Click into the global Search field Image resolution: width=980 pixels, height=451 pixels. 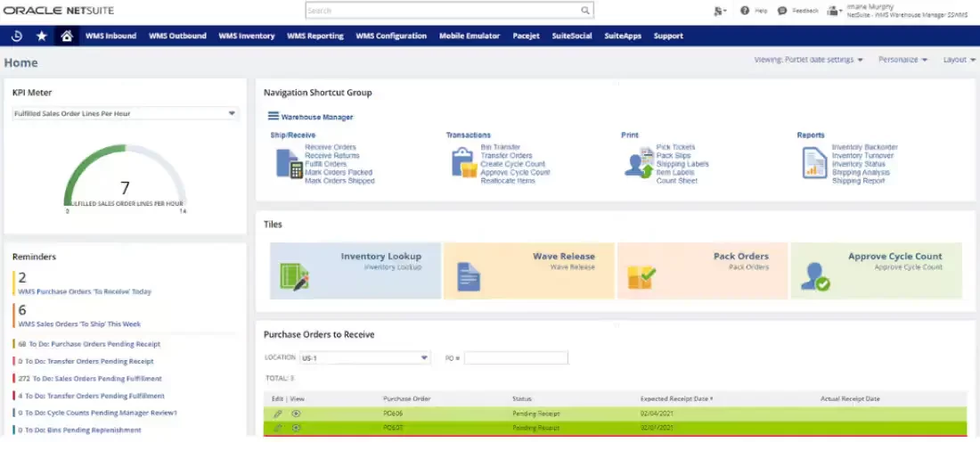[x=443, y=11]
